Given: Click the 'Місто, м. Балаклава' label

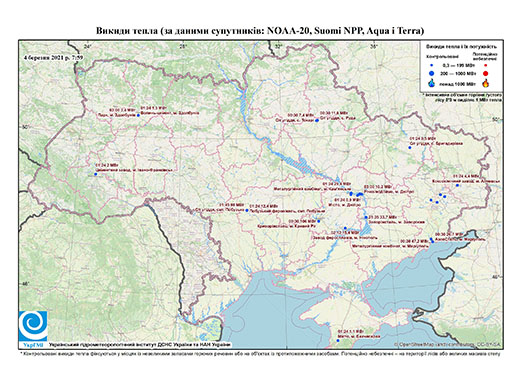Looking at the screenshot, I should [359, 336].
